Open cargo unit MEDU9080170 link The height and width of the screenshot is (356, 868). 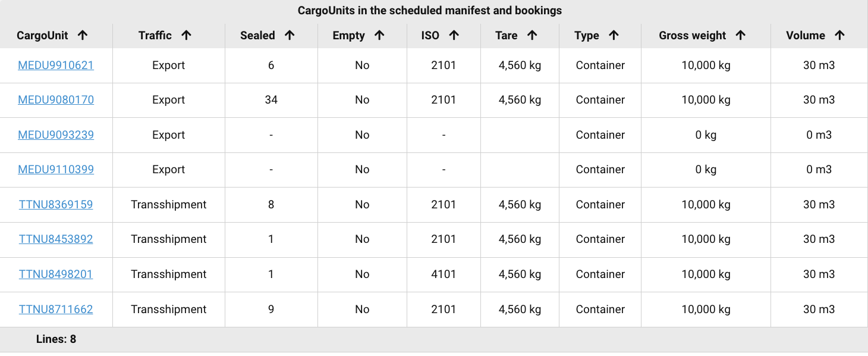coord(56,100)
